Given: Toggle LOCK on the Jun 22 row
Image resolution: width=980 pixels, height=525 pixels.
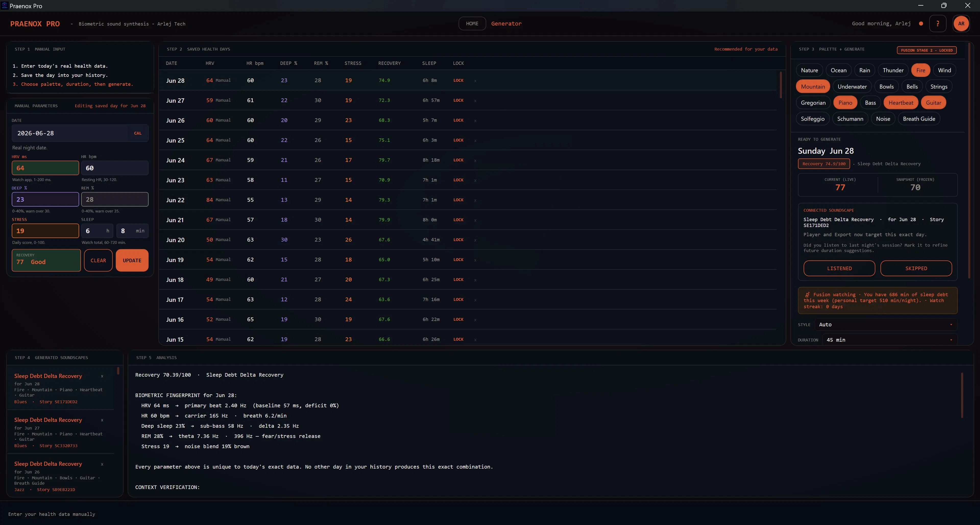Looking at the screenshot, I should [x=458, y=200].
